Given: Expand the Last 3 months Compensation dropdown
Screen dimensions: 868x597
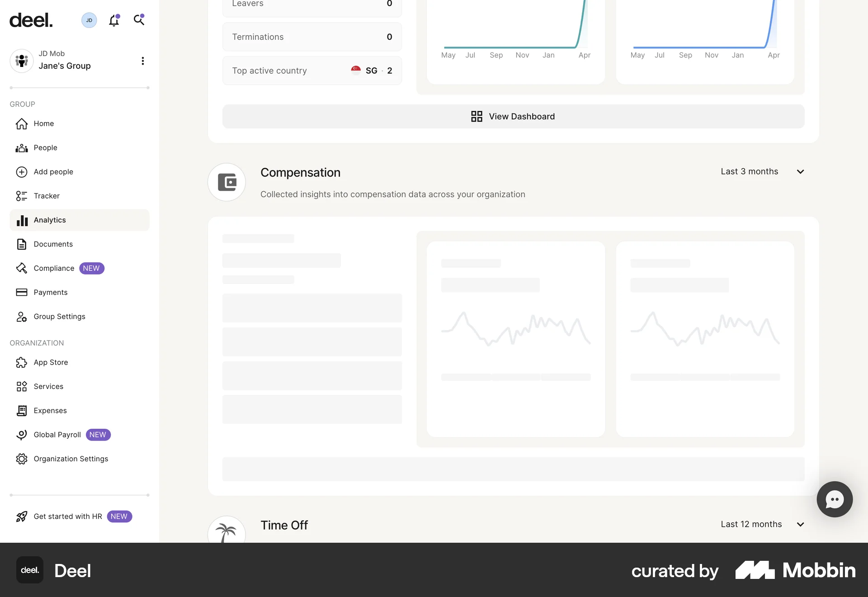Looking at the screenshot, I should pyautogui.click(x=762, y=171).
